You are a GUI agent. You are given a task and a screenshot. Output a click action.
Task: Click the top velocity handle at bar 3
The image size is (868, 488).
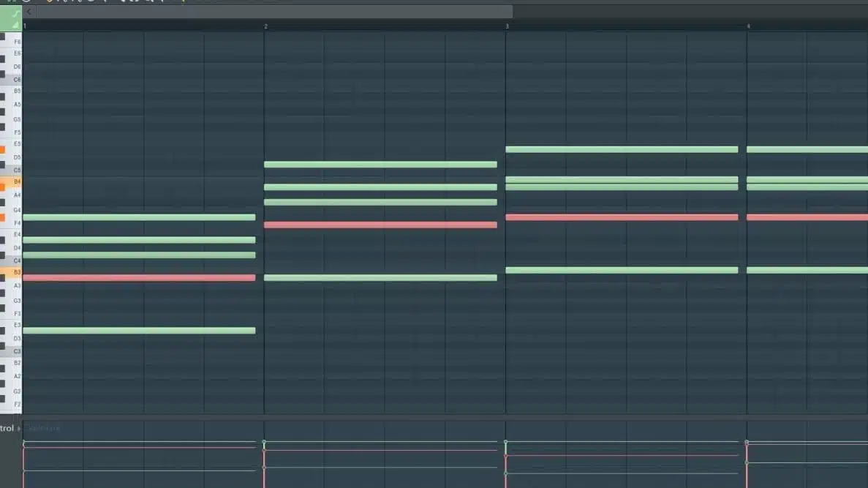pyautogui.click(x=505, y=443)
